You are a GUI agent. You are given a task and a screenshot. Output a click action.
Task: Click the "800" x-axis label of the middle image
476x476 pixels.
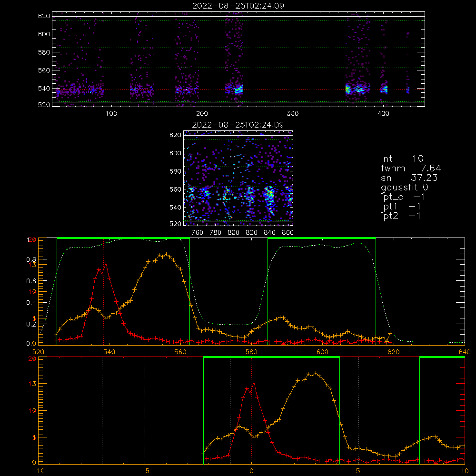(x=233, y=233)
